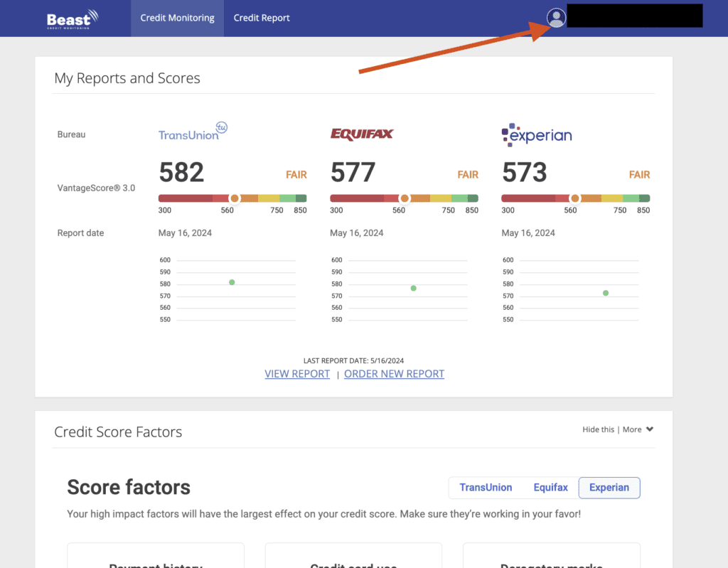Click the 582 TransUnion score number
Viewport: 728px width, 568px height.
(x=181, y=173)
